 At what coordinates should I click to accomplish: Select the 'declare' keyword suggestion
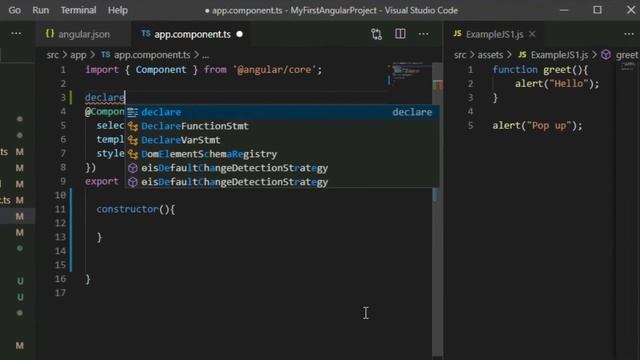point(282,112)
